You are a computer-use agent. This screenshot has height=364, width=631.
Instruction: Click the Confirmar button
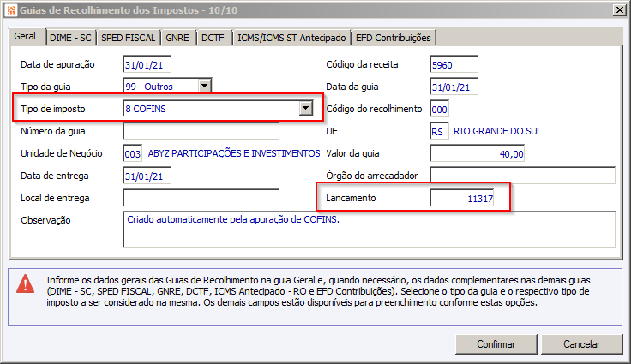pyautogui.click(x=496, y=344)
